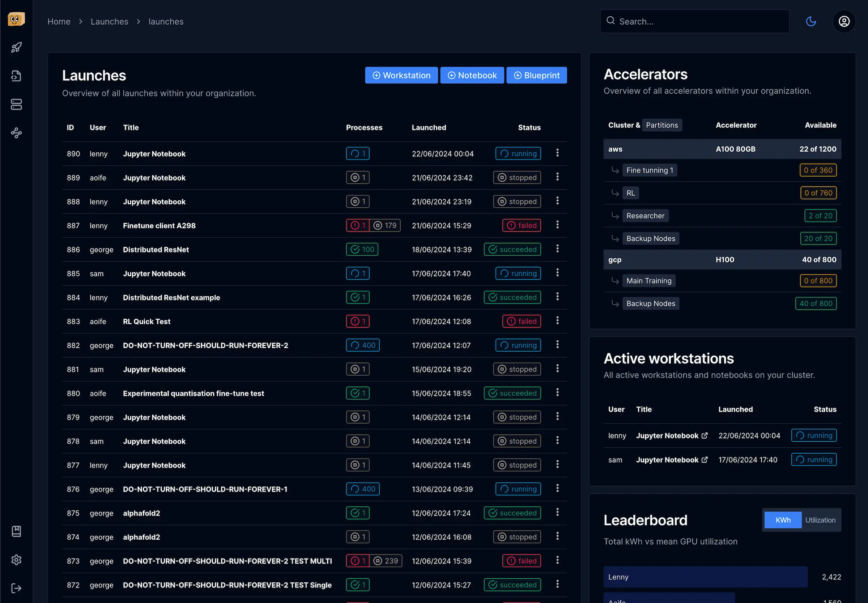This screenshot has width=868, height=603.
Task: Click the Search field in the top bar
Action: pyautogui.click(x=694, y=21)
